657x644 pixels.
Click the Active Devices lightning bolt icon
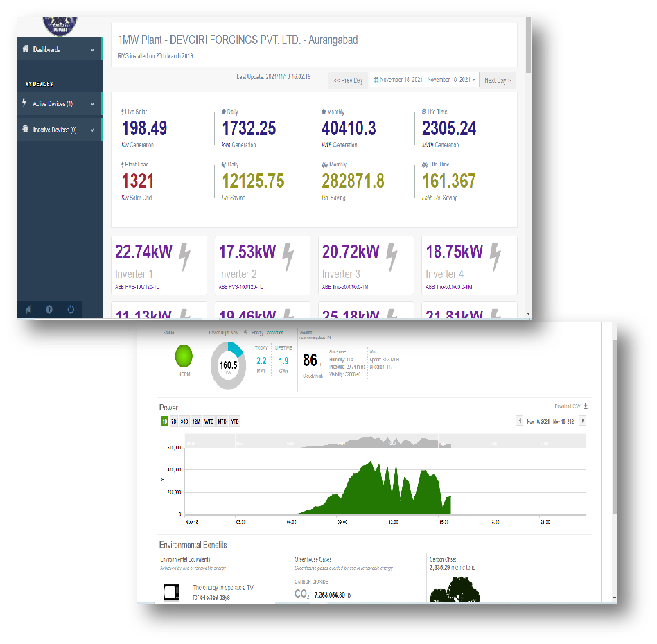click(x=24, y=103)
